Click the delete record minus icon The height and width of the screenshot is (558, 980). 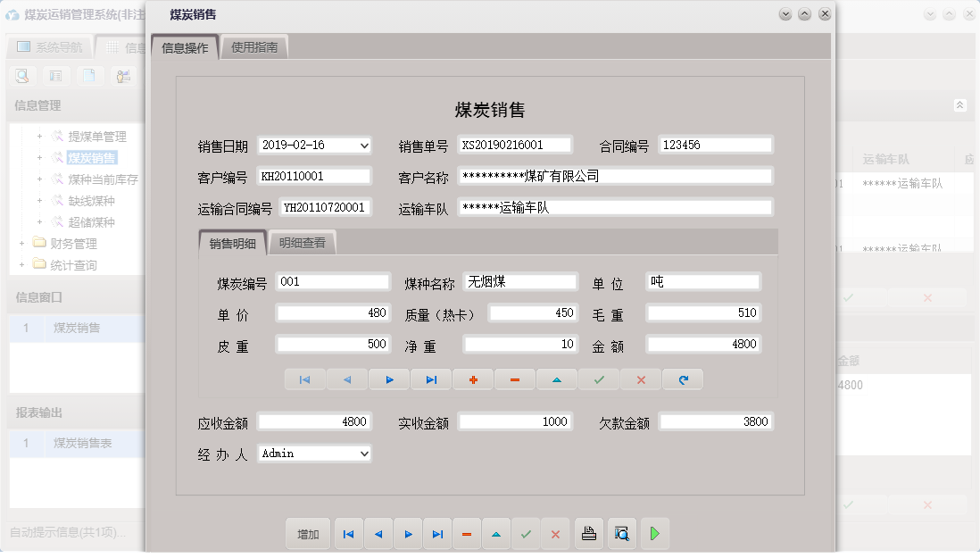tap(514, 379)
